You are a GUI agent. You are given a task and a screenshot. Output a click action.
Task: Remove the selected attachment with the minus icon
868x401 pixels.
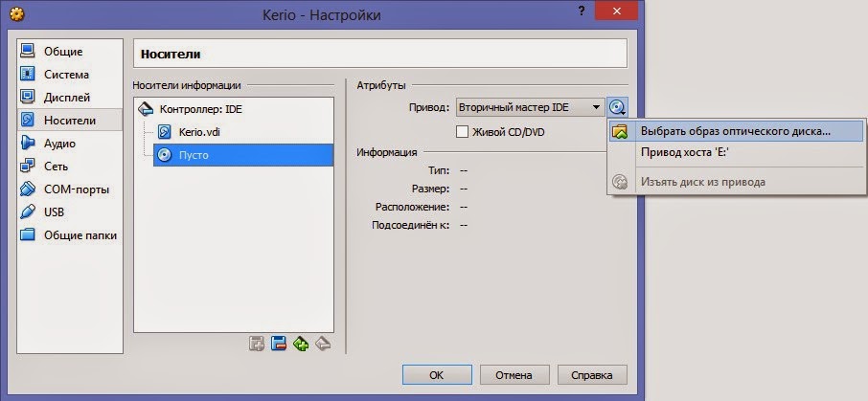[279, 344]
